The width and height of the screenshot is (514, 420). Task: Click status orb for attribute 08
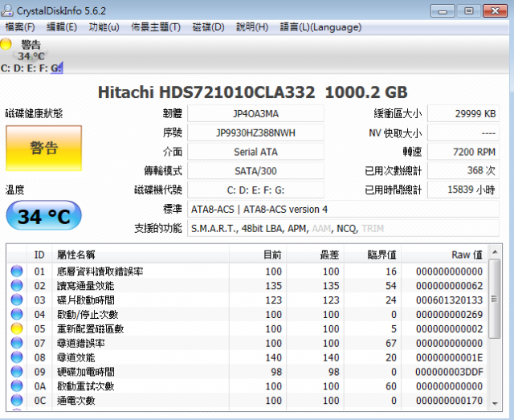click(17, 357)
